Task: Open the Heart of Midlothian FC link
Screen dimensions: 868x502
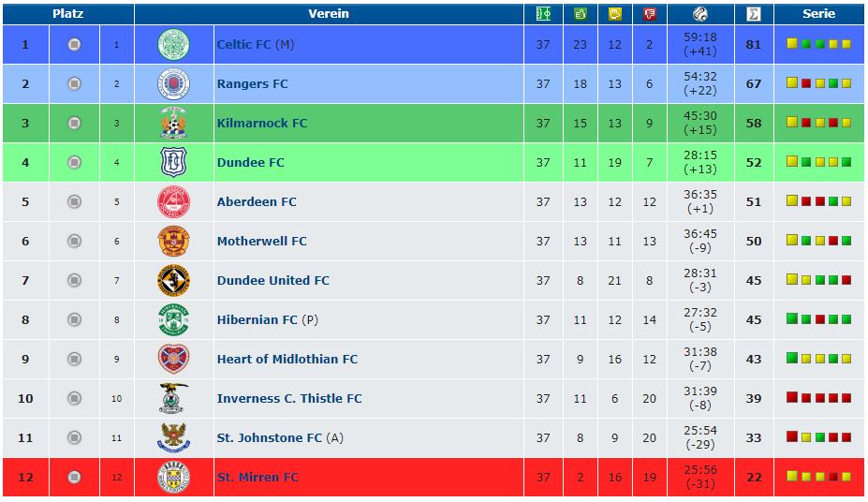Action: click(287, 360)
